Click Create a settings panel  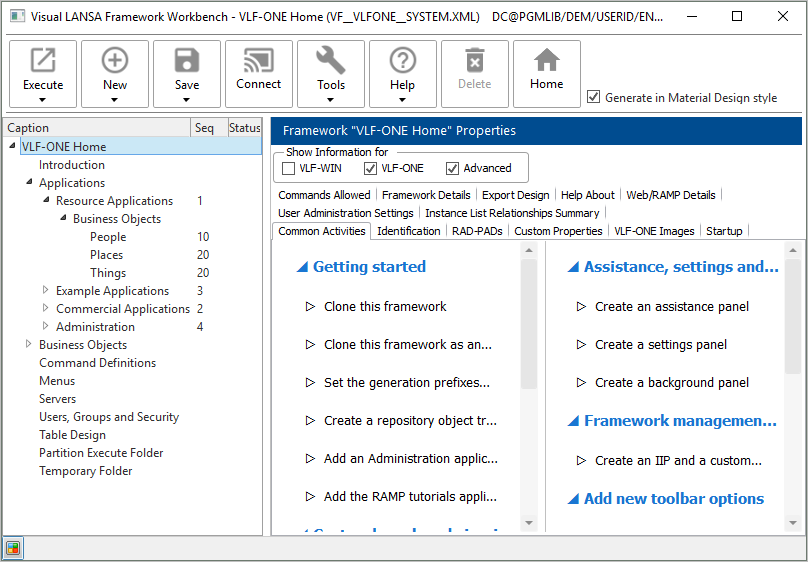point(661,345)
